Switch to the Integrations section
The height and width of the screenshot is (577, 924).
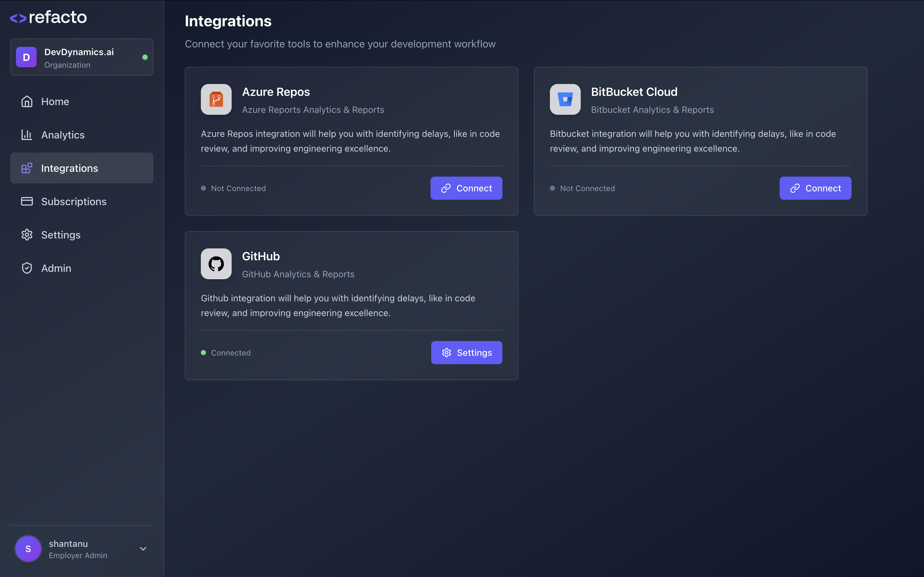[x=69, y=168]
